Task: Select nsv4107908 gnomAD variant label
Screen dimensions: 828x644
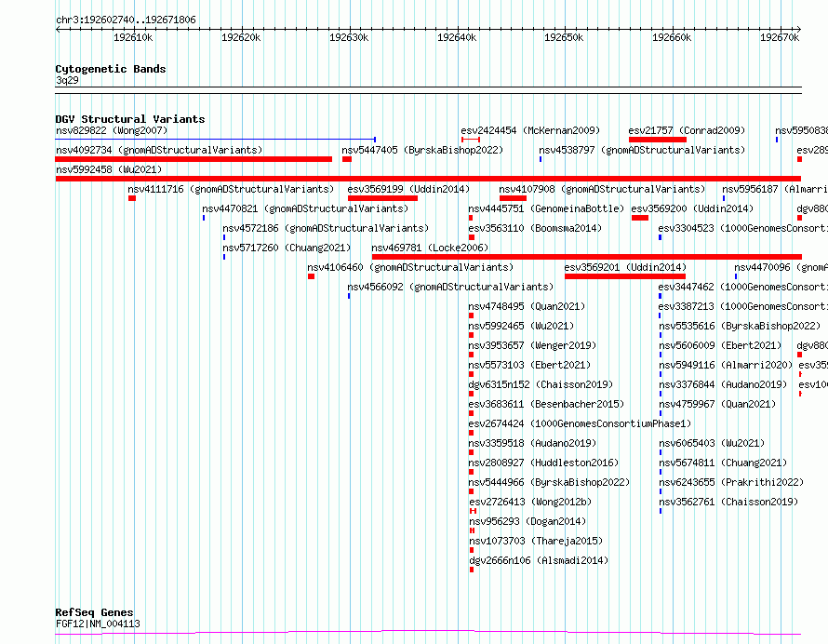Action: (x=602, y=189)
